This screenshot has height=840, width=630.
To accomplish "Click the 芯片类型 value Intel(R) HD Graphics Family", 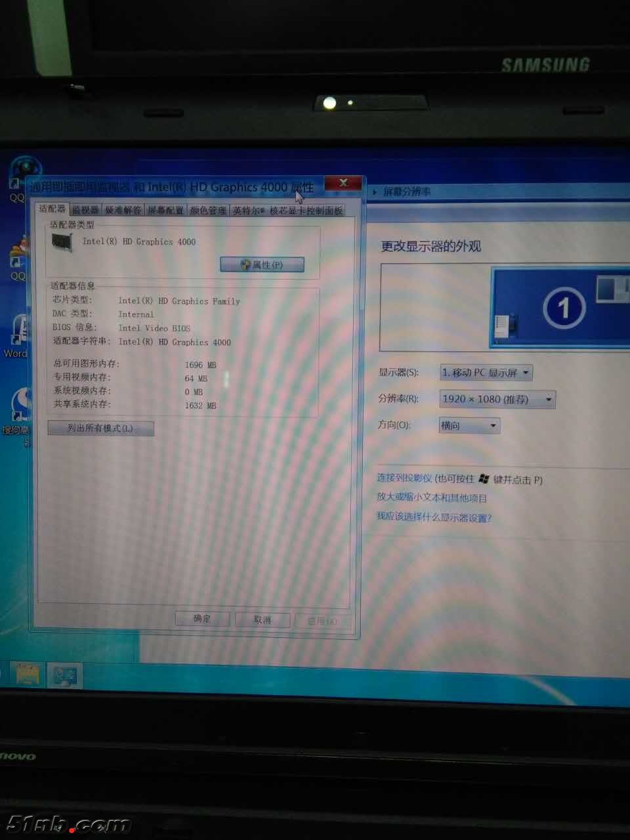I will tap(179, 301).
